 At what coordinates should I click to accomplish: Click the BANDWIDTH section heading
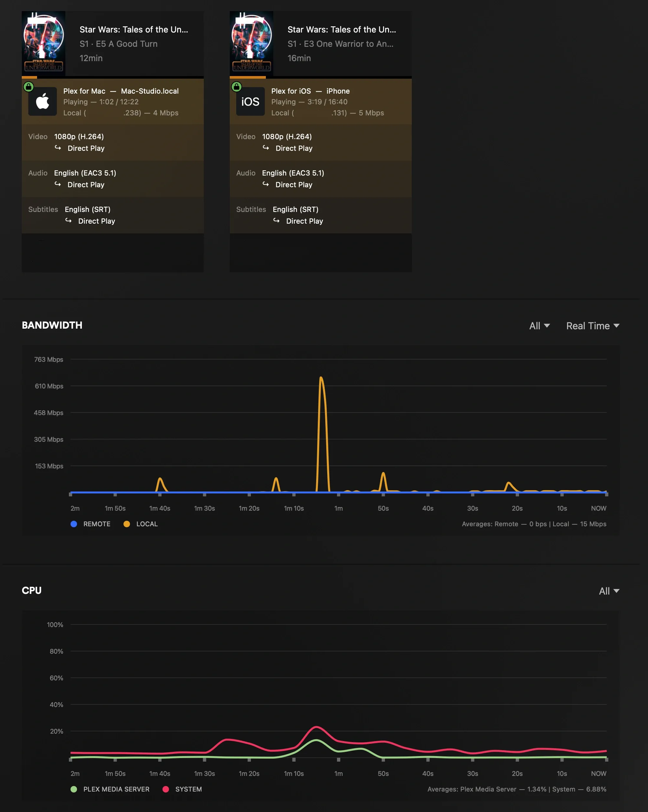tap(52, 325)
